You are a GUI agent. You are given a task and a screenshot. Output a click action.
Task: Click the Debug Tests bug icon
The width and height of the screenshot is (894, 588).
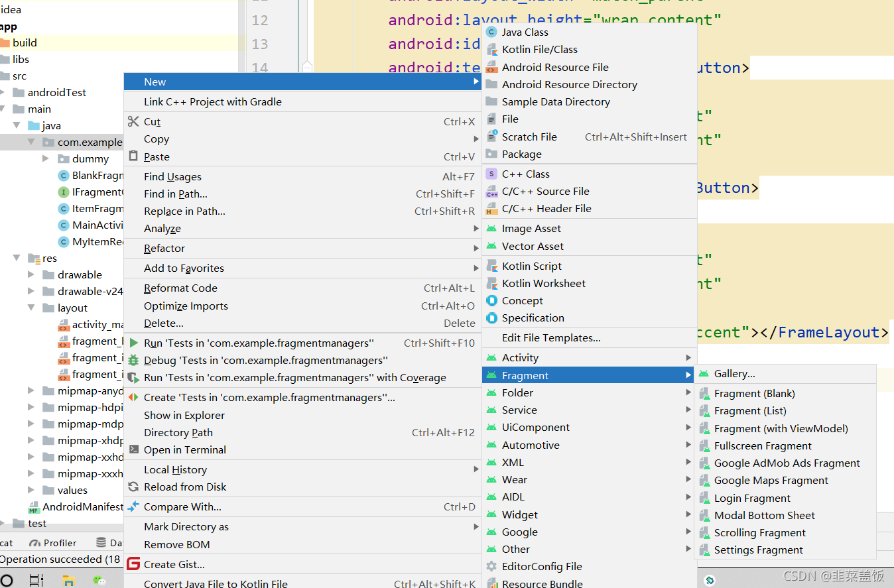click(x=133, y=361)
